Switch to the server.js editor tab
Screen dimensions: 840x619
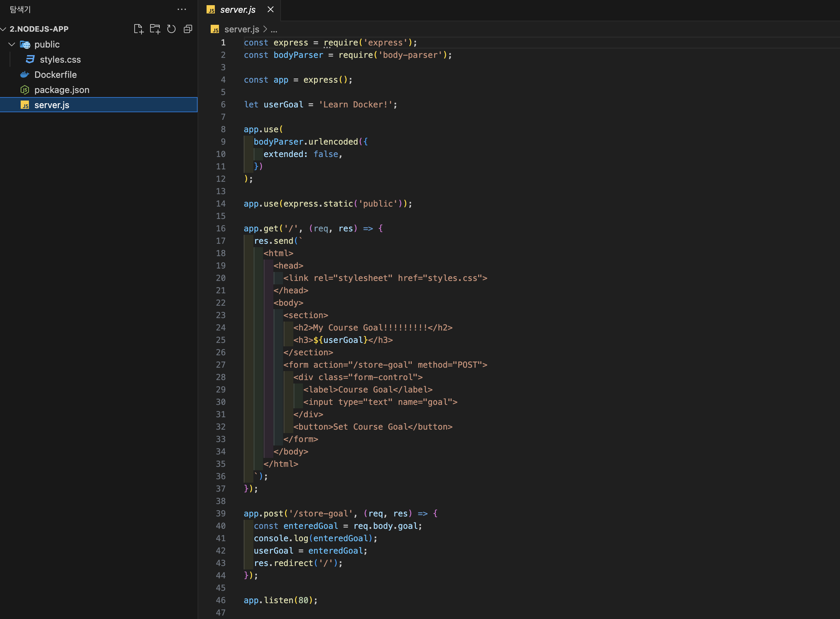[238, 9]
